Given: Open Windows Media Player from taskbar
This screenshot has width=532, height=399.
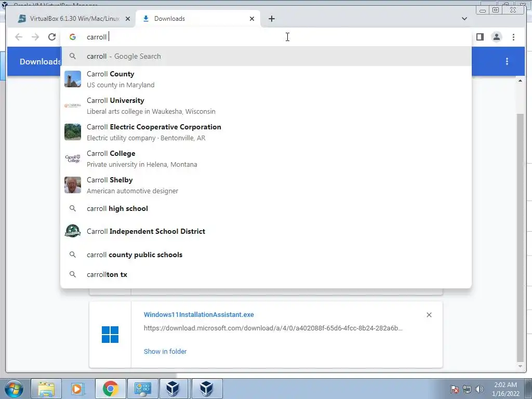Looking at the screenshot, I should pos(78,389).
